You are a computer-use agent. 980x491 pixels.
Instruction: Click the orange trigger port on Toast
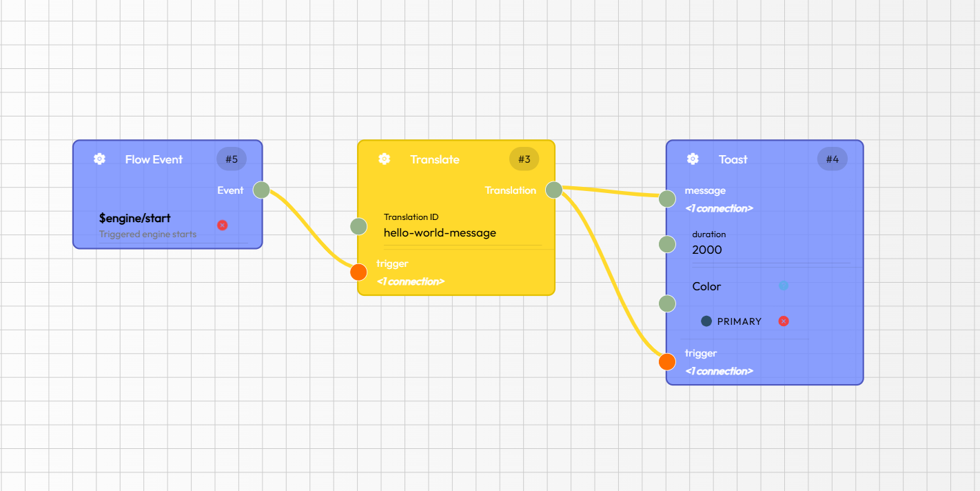[667, 361]
